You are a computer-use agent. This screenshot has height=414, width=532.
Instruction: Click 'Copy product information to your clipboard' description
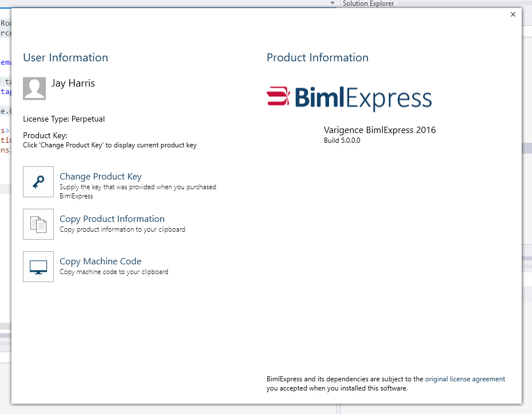(x=123, y=229)
